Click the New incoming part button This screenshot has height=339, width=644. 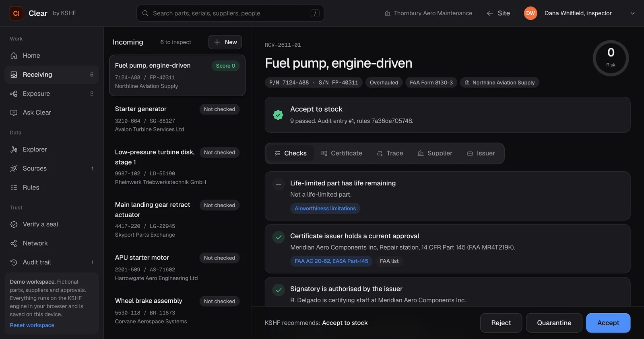point(225,42)
